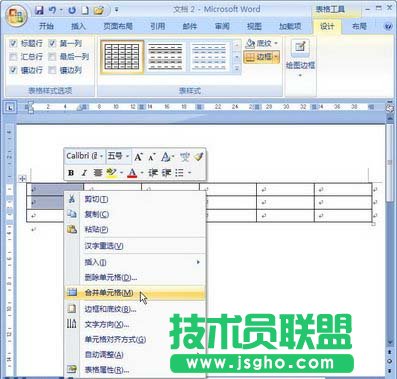Choose Text Direction menu entry
397x379 pixels.
tap(134, 324)
